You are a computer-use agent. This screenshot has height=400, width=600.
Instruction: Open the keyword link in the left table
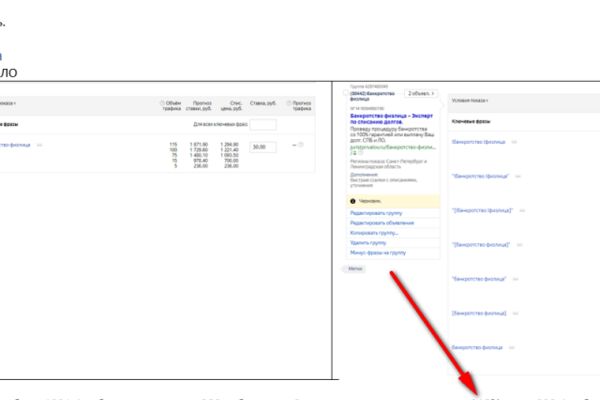pyautogui.click(x=15, y=145)
